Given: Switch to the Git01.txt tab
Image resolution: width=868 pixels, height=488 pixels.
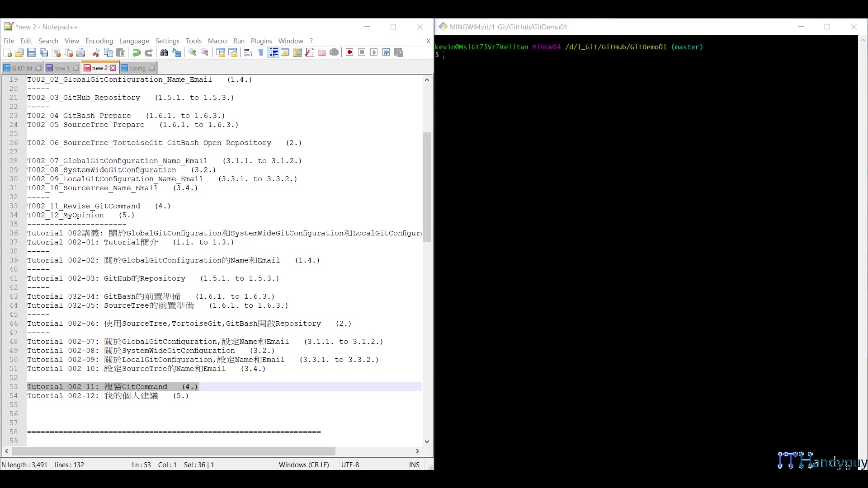Looking at the screenshot, I should 21,68.
